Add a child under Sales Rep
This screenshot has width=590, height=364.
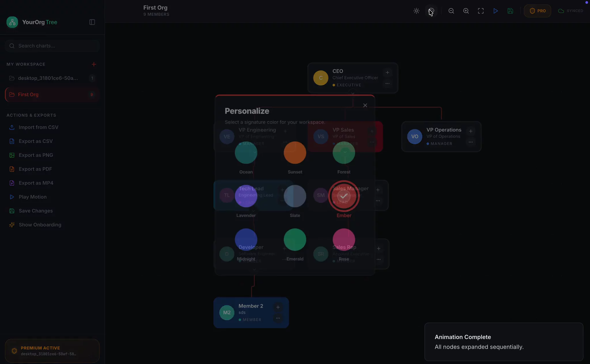click(x=379, y=249)
